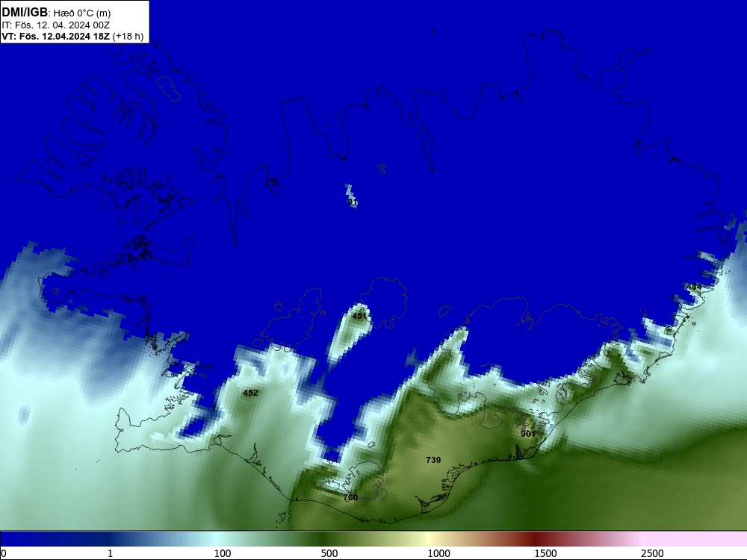Click the 1500 tick on the color scale
Screen dimensions: 747x560
click(x=545, y=553)
